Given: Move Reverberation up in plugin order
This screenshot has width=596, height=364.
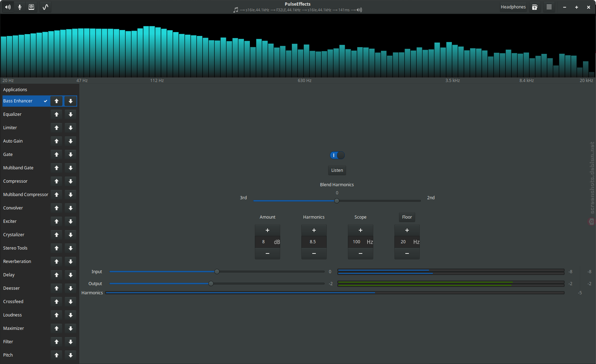Looking at the screenshot, I should click(x=56, y=262).
